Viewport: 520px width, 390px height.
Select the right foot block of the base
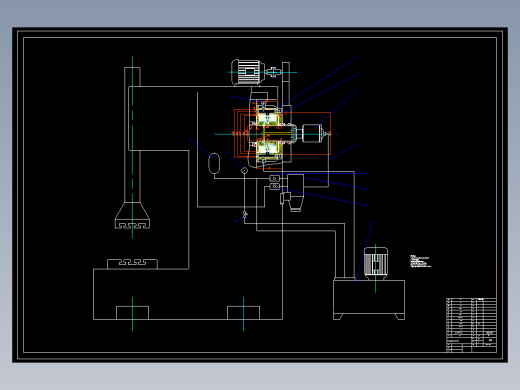(x=243, y=313)
